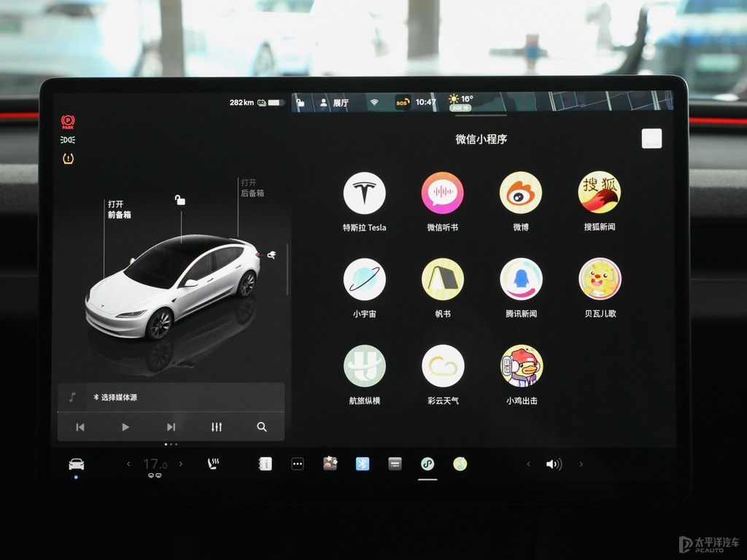
Task: Open the 彩云天气 weather app
Action: click(443, 366)
